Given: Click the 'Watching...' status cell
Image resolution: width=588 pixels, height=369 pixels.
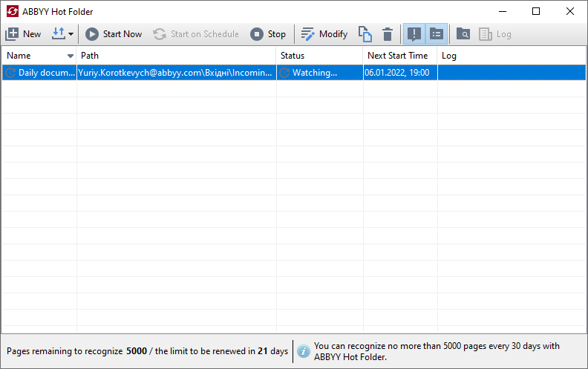Looking at the screenshot, I should coord(319,72).
